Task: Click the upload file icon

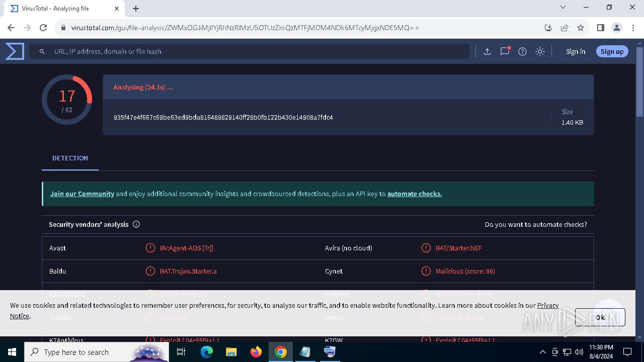Action: [x=487, y=51]
